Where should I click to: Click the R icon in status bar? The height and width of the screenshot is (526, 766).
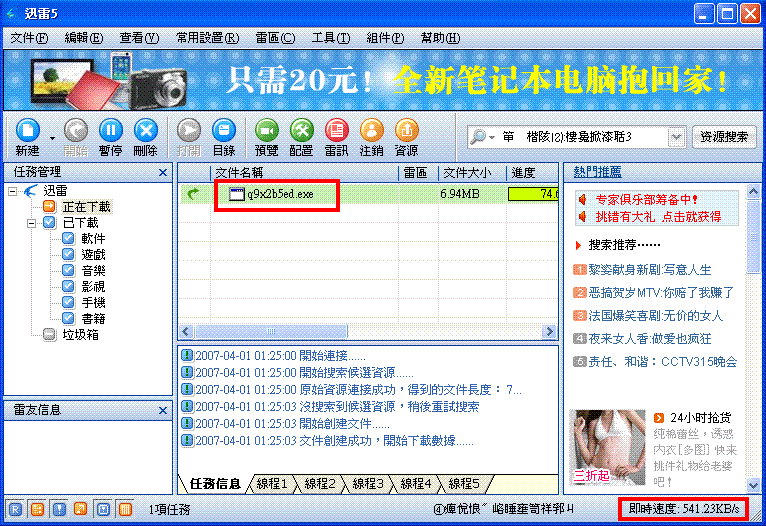pyautogui.click(x=15, y=509)
